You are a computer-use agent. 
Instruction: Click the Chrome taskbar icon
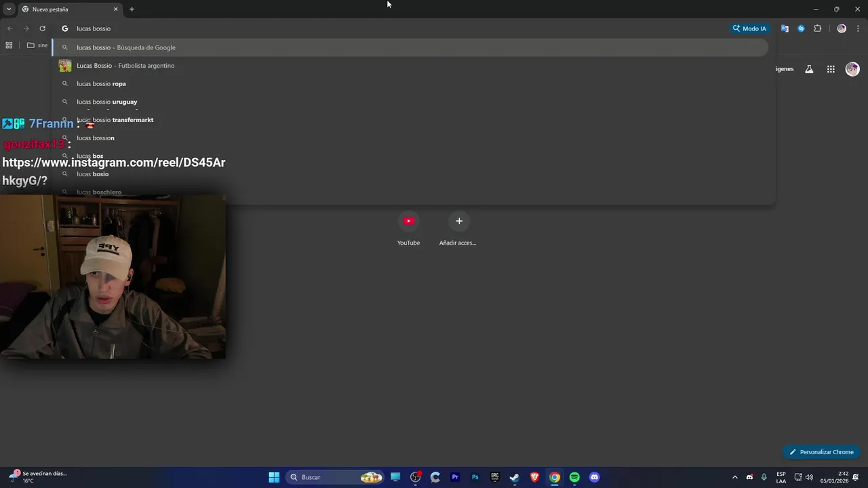click(555, 477)
